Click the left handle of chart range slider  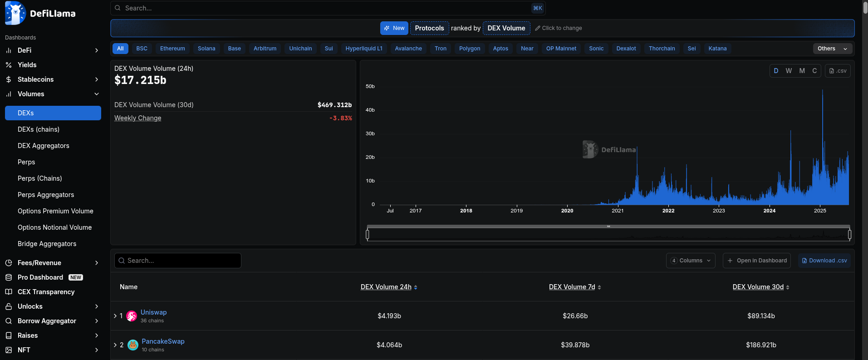(368, 234)
